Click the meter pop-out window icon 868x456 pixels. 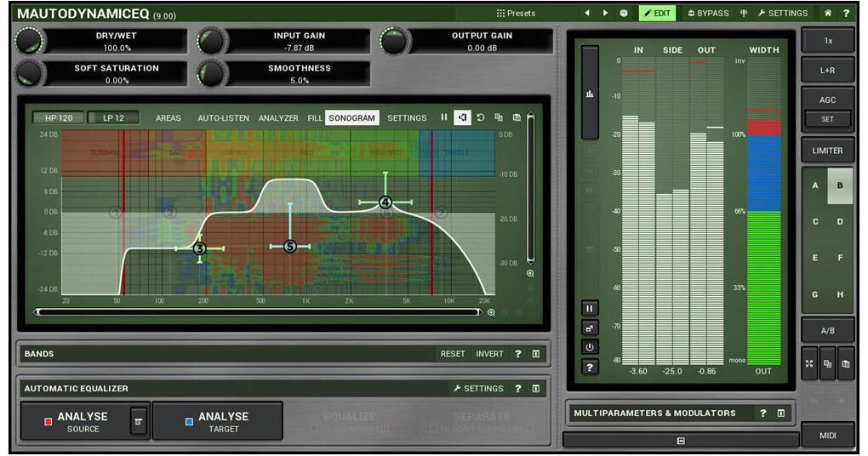(590, 328)
